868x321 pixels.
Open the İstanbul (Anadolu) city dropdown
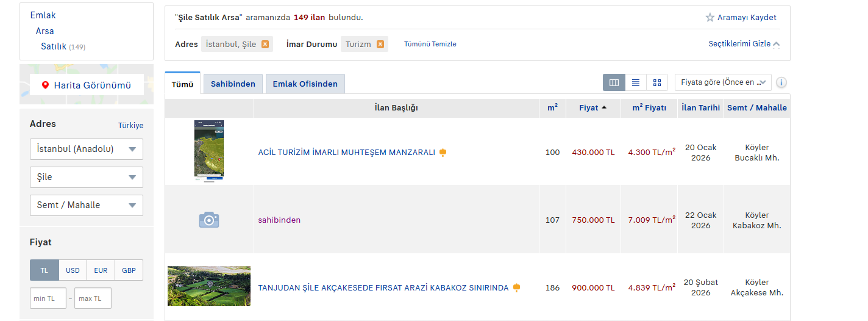pos(86,149)
